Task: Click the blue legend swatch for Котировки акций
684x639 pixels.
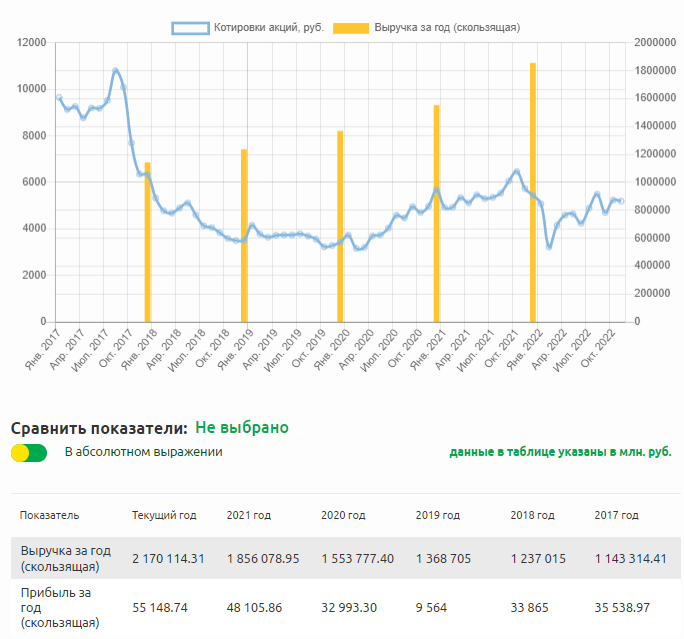Action: pyautogui.click(x=189, y=28)
